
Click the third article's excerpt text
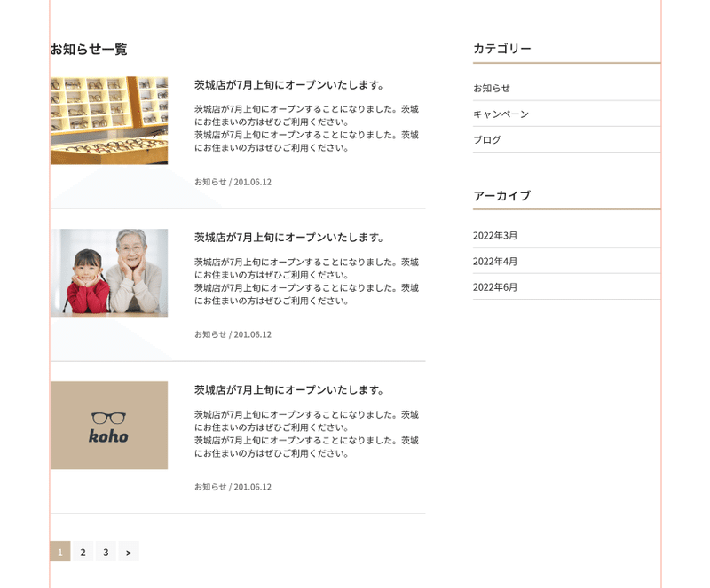click(x=306, y=434)
